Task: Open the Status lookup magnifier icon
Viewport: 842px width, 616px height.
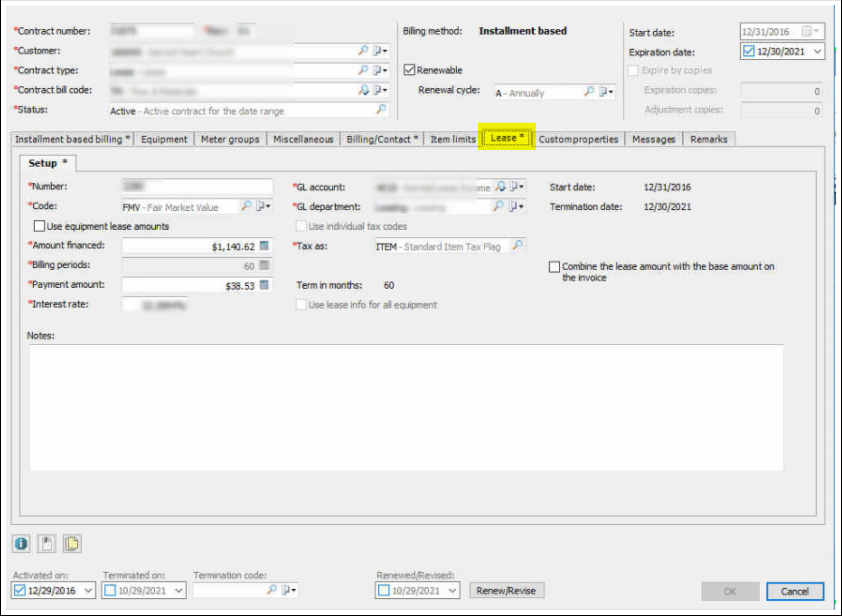Action: coord(381,109)
